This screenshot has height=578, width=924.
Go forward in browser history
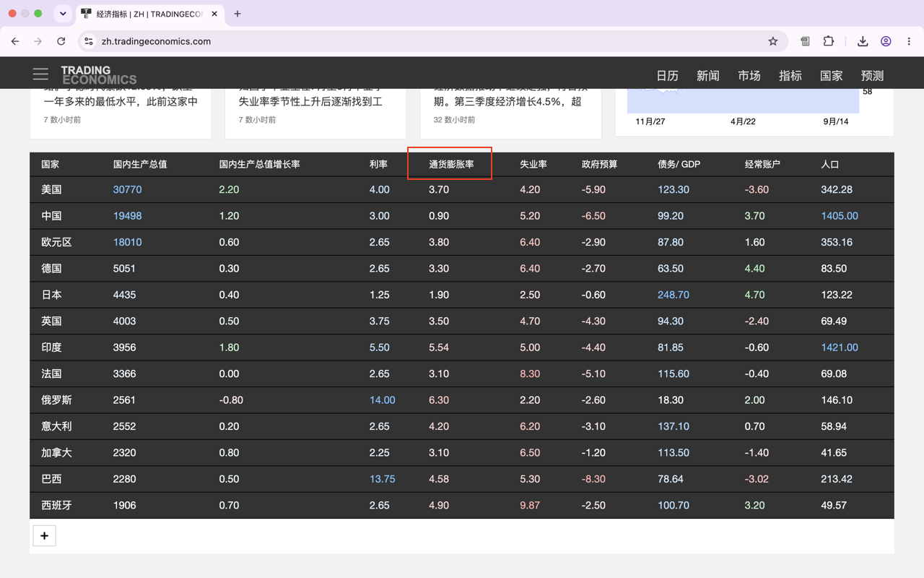tap(38, 42)
